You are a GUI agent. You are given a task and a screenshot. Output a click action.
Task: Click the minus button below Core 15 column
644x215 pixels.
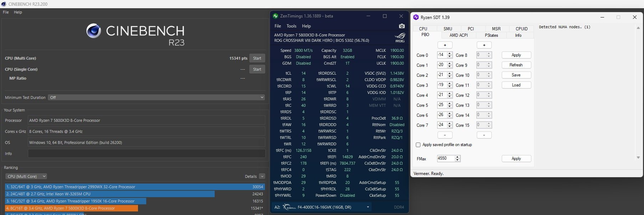click(x=484, y=135)
